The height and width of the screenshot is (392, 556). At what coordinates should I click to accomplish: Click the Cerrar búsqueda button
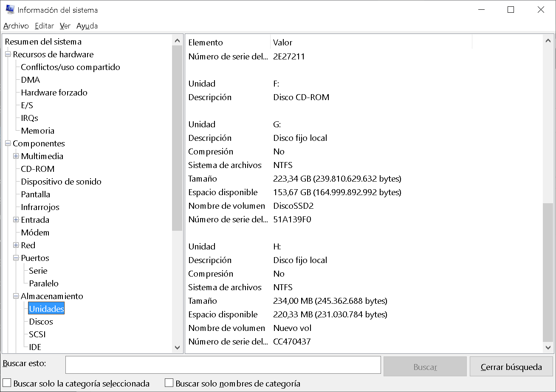[511, 365]
